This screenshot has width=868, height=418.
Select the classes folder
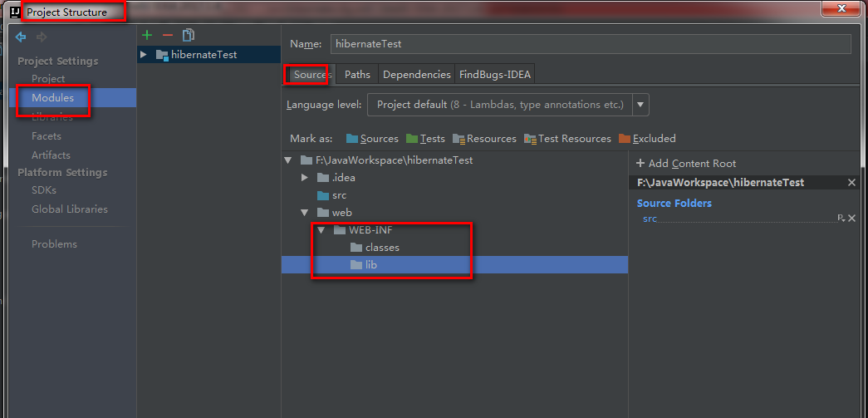click(x=375, y=248)
